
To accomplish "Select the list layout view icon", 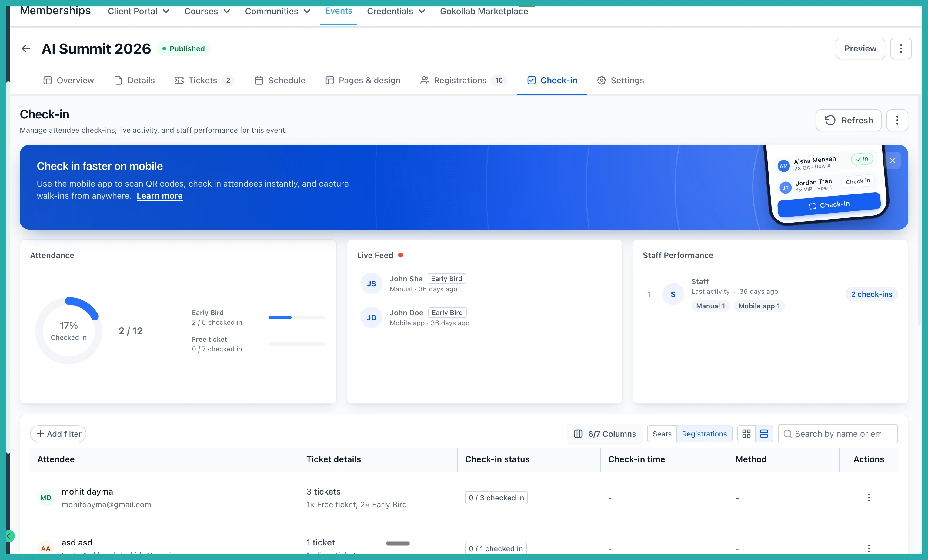I will tap(764, 434).
